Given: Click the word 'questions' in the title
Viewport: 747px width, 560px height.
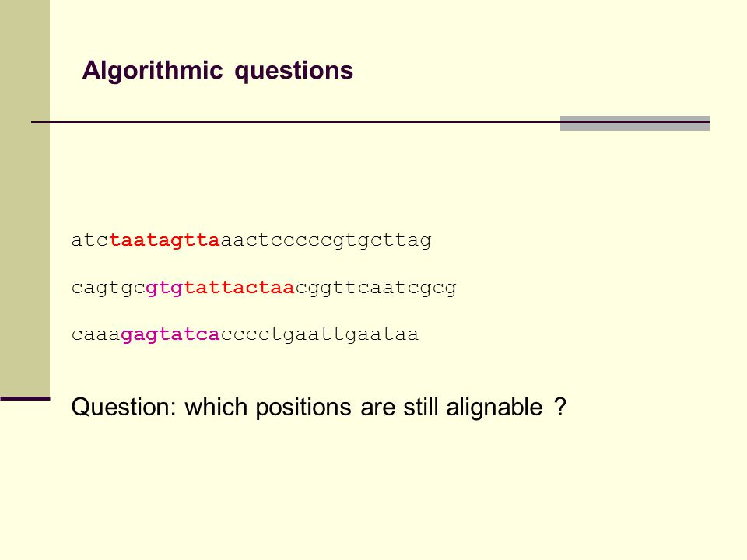Looking at the screenshot, I should 294,72.
